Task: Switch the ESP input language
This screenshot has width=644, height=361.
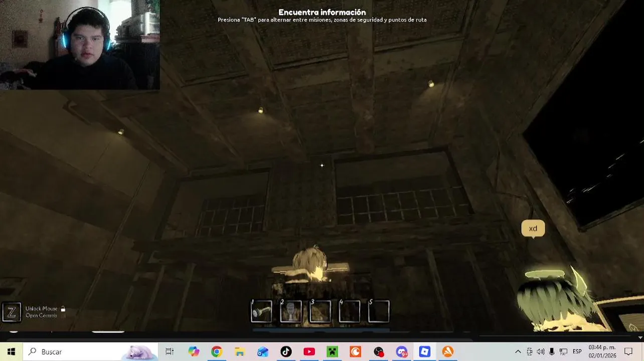Action: [x=577, y=351]
